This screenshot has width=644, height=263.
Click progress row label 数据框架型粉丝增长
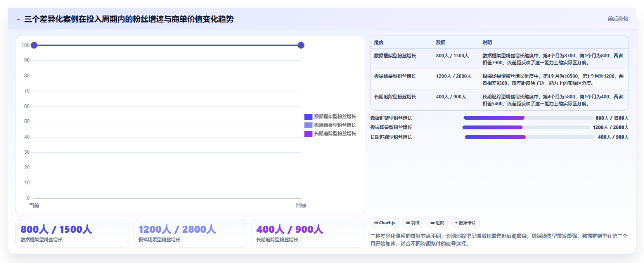click(391, 118)
